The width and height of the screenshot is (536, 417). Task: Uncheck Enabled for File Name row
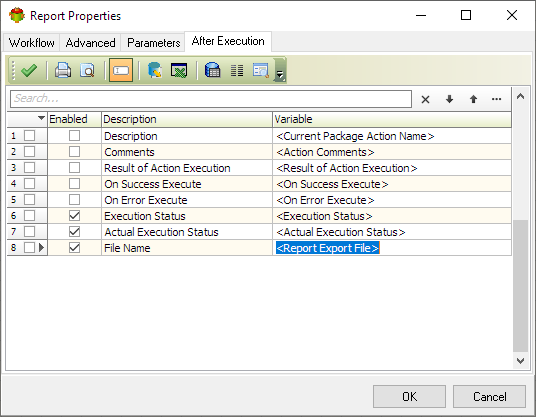click(74, 247)
